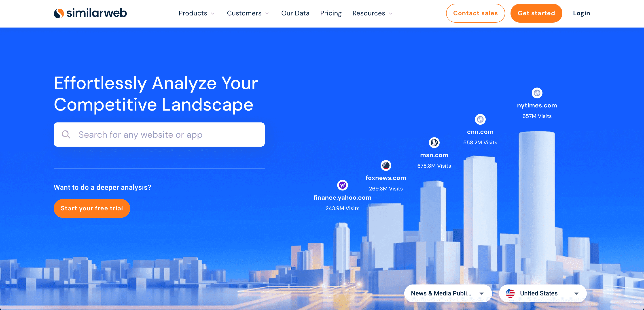The image size is (644, 310).
Task: Click the foxnews.com site icon
Action: (x=386, y=166)
